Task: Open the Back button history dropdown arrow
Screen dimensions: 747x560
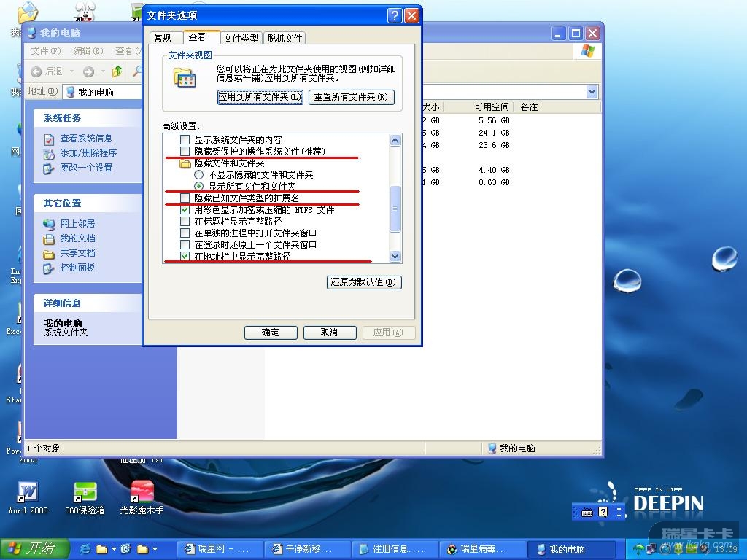Action: coord(72,71)
